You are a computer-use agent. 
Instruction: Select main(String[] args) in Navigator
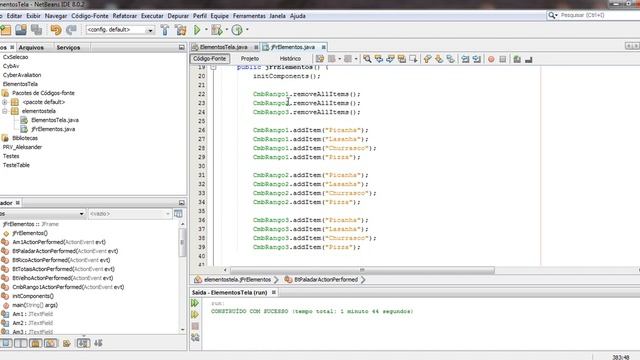click(35, 305)
